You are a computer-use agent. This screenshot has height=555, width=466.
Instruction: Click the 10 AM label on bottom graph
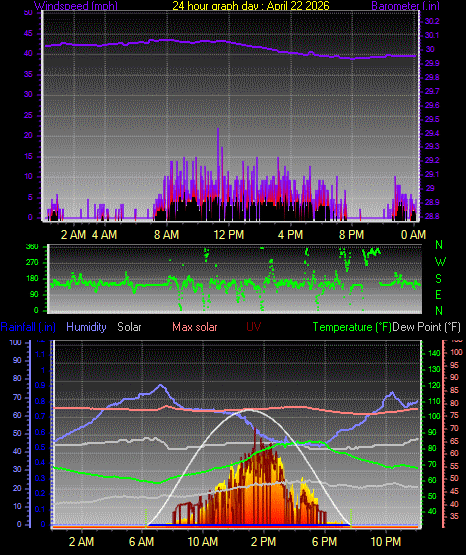(202, 542)
